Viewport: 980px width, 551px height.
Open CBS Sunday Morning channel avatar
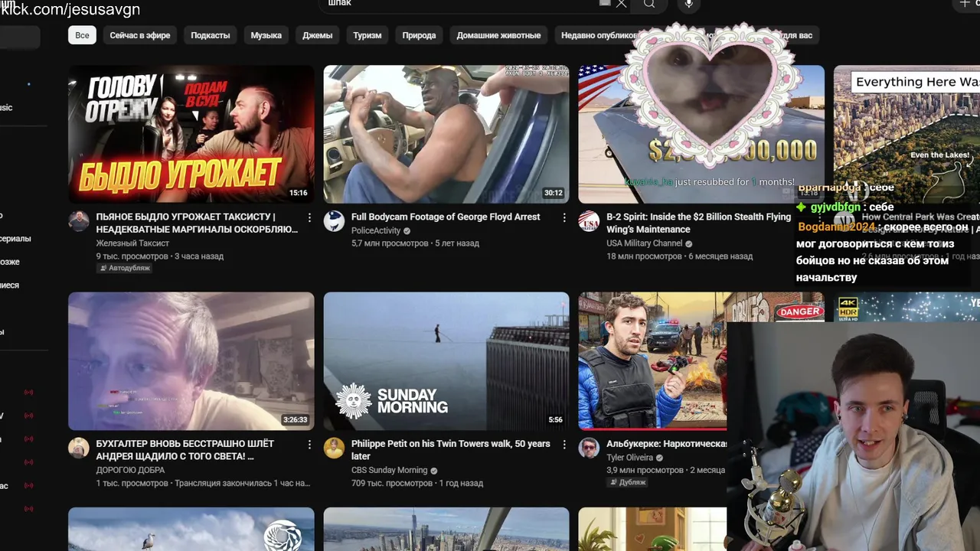click(334, 448)
